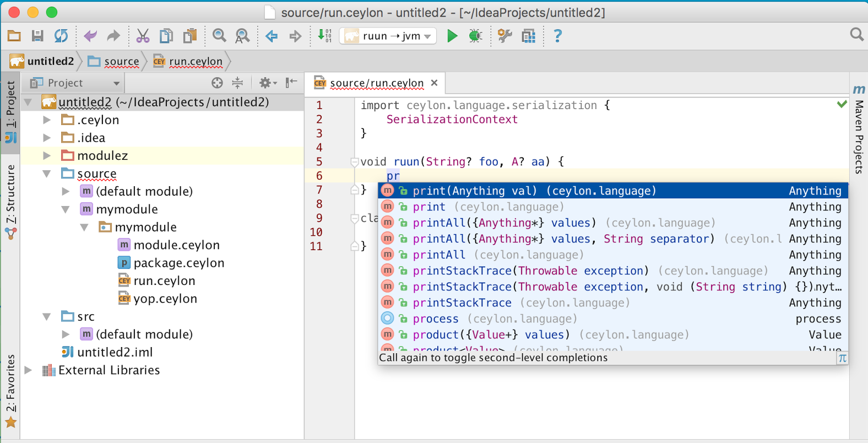868x443 pixels.
Task: Expand the .ceylon folder
Action: pyautogui.click(x=47, y=120)
